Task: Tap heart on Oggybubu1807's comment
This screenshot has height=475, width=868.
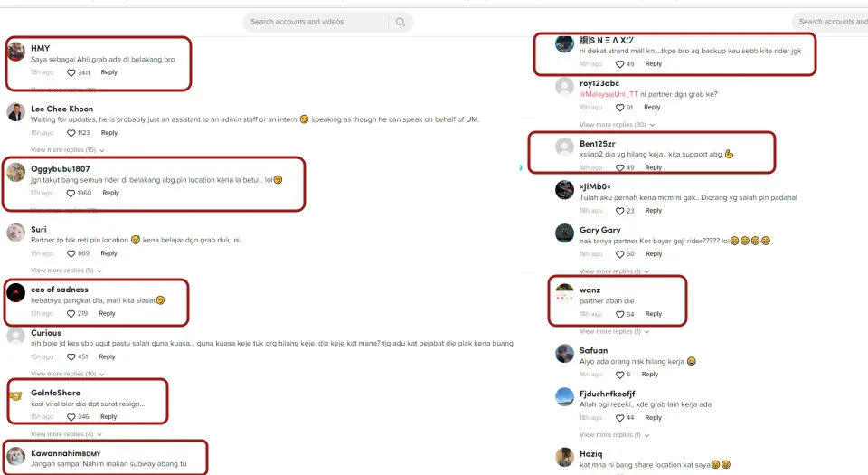Action: click(71, 194)
